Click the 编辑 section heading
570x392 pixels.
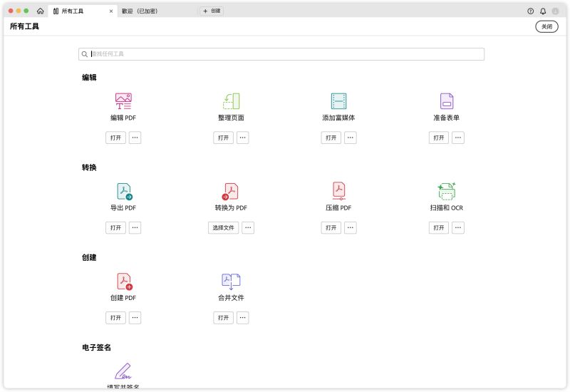89,78
